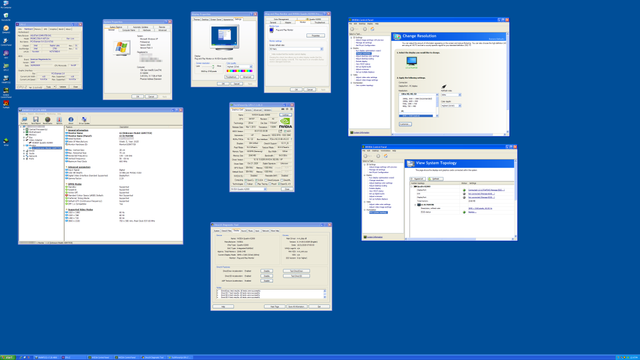Click Home icon in Change Resolution NVIDIA window
This screenshot has width=640, height=360.
(372, 29)
